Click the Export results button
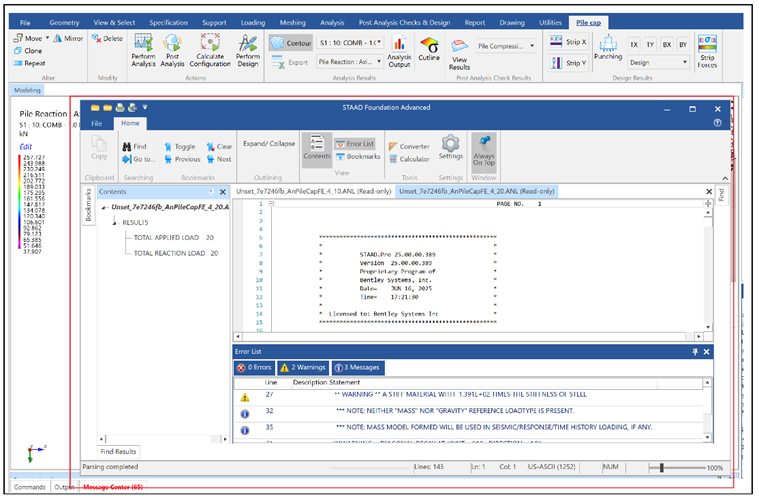 (x=290, y=62)
